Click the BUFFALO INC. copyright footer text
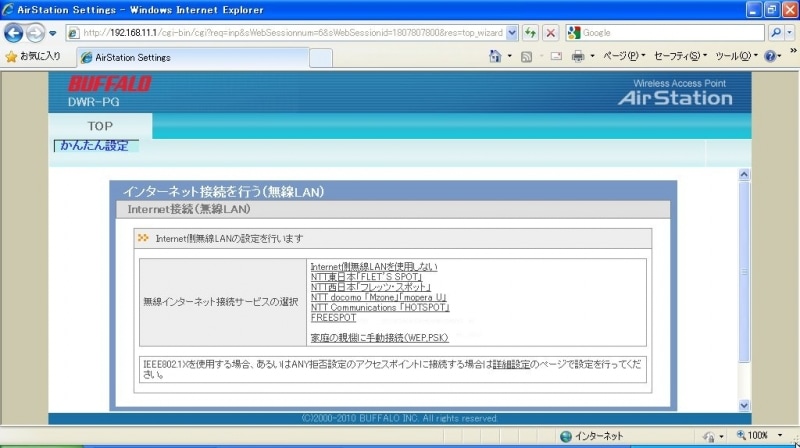This screenshot has width=800, height=448. [399, 418]
